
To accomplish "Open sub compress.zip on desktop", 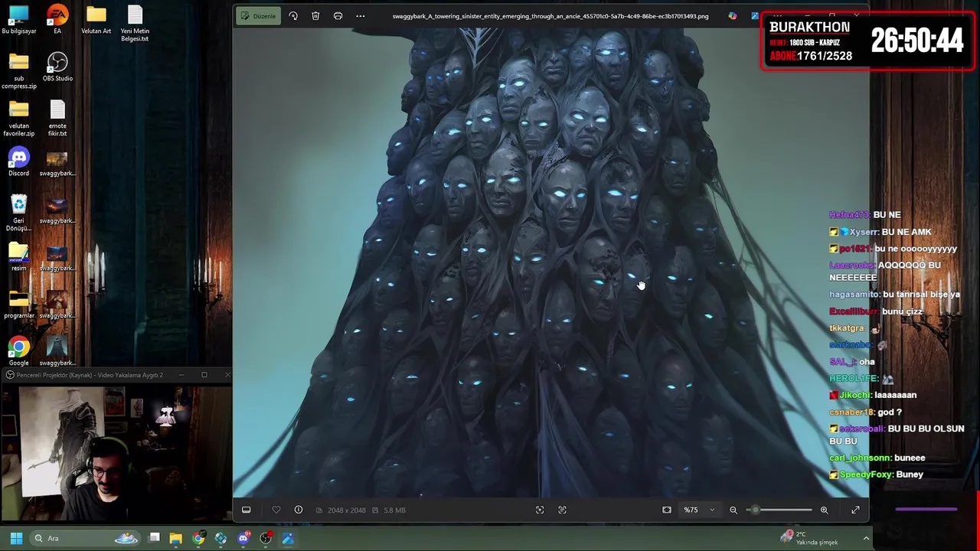I will pyautogui.click(x=19, y=71).
